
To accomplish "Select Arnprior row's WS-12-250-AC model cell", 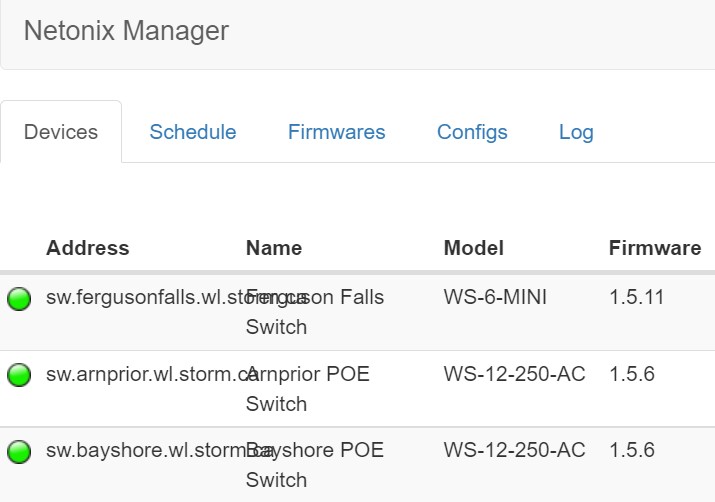I will point(514,374).
